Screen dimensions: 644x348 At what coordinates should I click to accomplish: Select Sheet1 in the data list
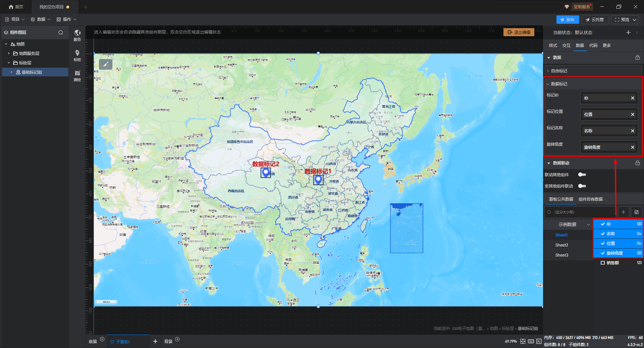click(x=561, y=235)
